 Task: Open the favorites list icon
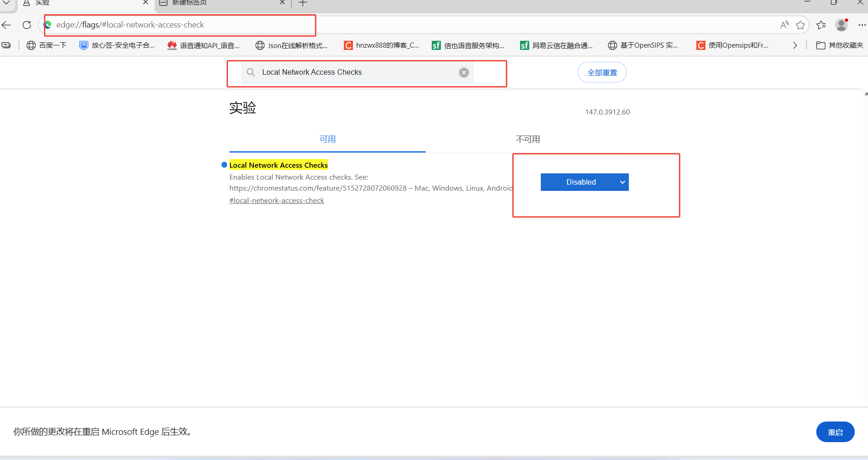point(821,25)
